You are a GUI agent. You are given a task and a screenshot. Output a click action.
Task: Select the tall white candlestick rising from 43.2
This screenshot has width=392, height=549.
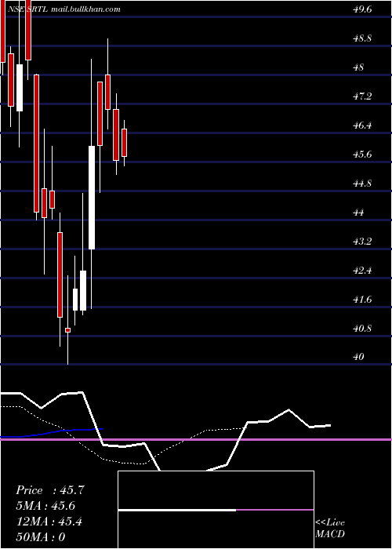coord(92,198)
